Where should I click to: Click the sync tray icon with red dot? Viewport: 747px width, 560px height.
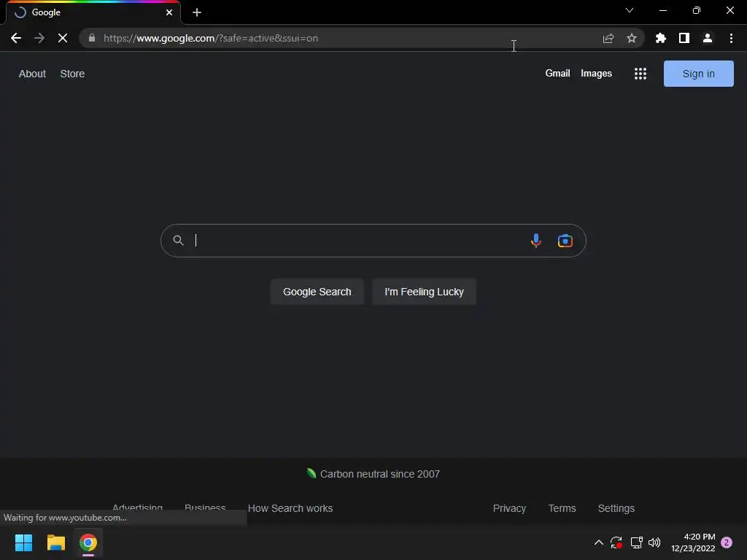click(616, 542)
